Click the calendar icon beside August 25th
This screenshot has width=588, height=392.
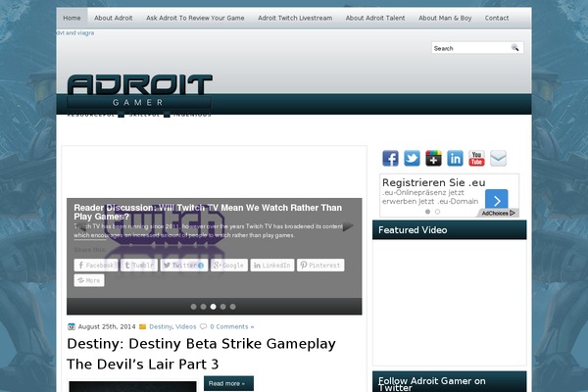point(72,326)
